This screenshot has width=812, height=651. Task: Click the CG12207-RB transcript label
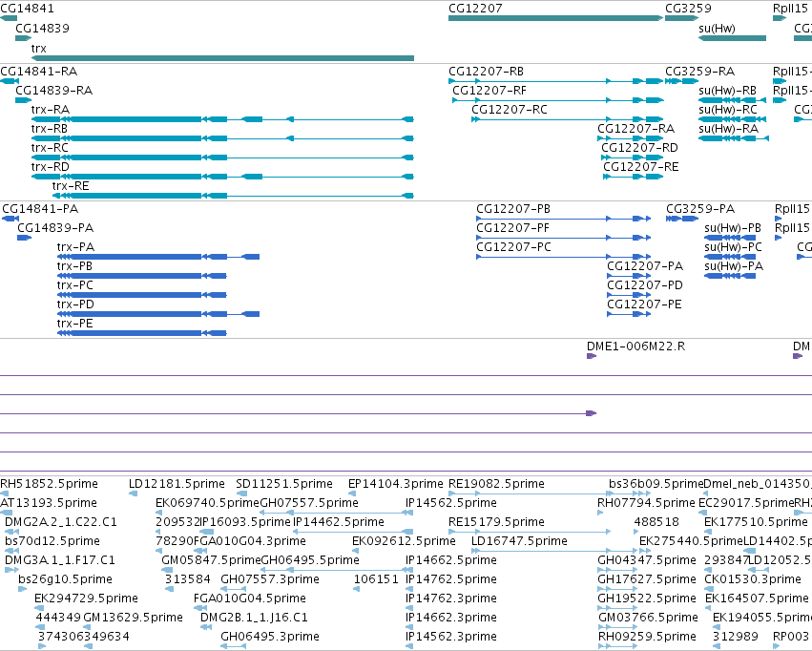point(487,71)
